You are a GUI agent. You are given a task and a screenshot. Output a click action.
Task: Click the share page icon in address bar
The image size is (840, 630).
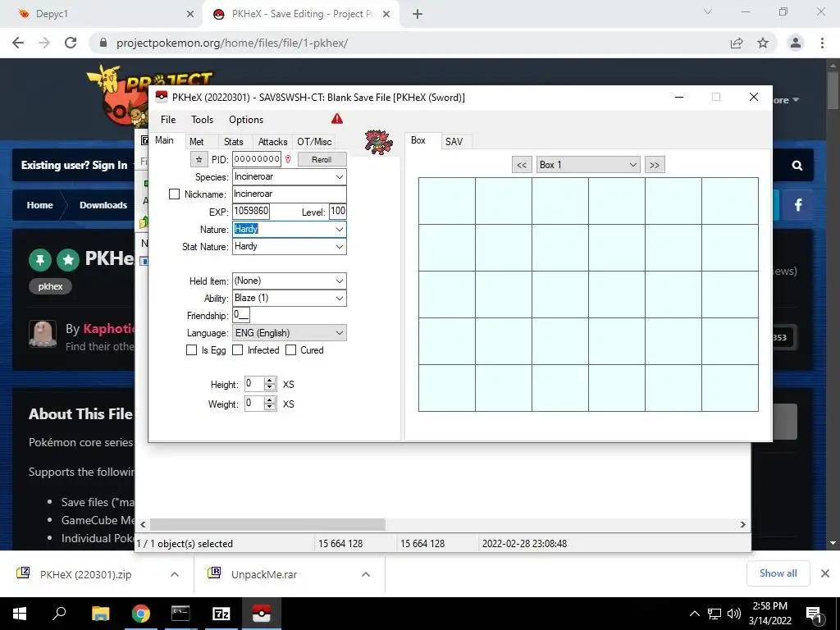pyautogui.click(x=737, y=43)
